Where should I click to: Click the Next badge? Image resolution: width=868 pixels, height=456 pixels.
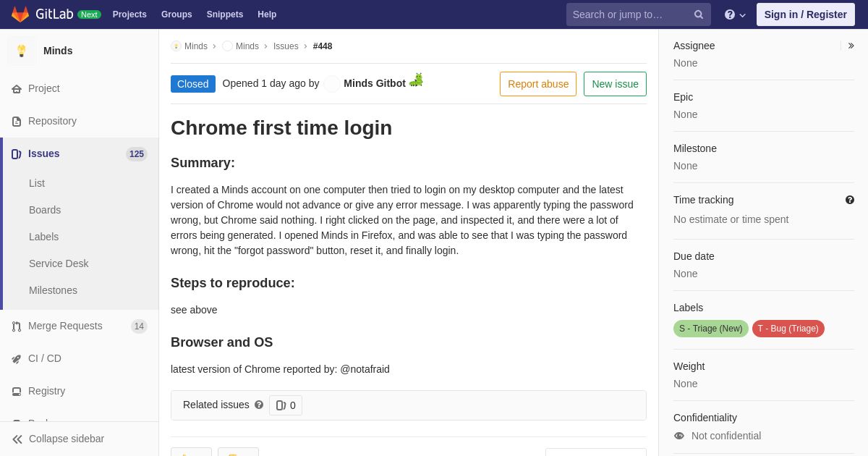(x=89, y=14)
